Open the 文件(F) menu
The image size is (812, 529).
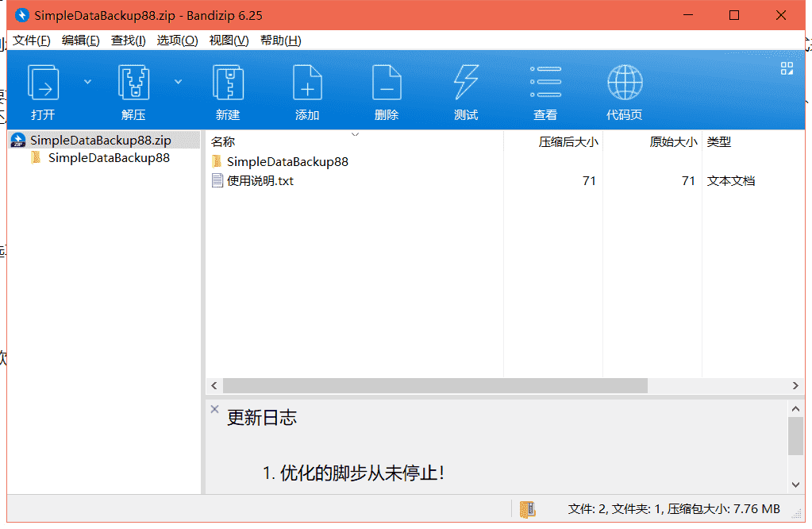pos(31,41)
